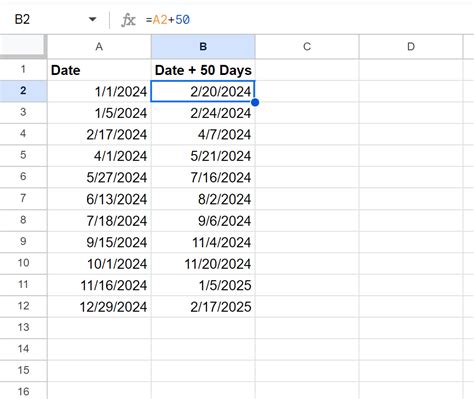Select cell containing 4/1/2024
This screenshot has height=399, width=474.
point(99,156)
